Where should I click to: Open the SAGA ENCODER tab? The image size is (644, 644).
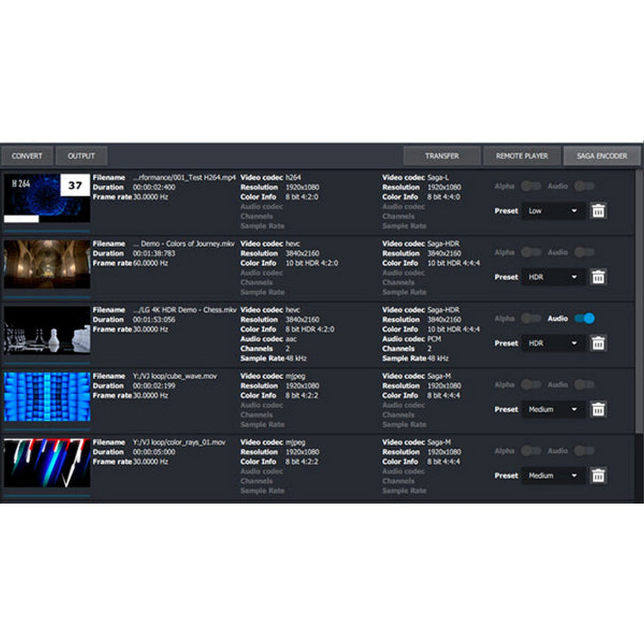[602, 155]
